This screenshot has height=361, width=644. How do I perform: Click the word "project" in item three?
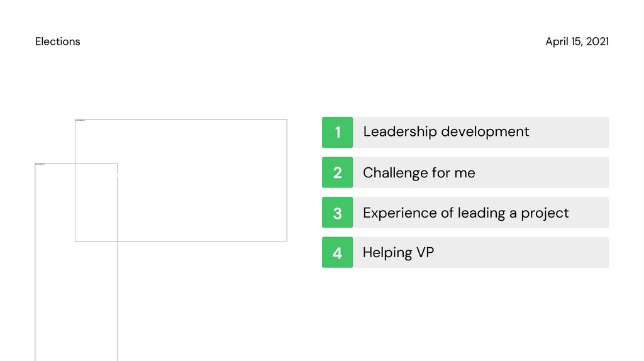[x=545, y=213]
